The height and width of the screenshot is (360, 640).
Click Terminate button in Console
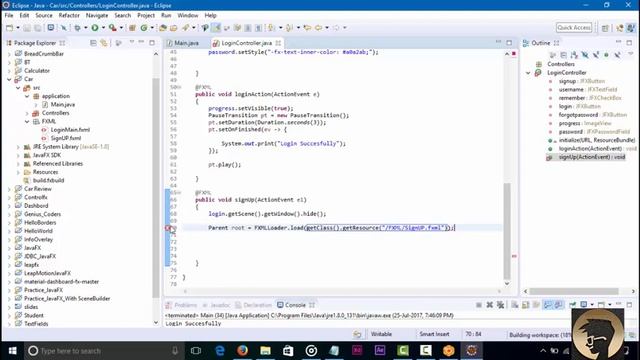[x=479, y=305]
